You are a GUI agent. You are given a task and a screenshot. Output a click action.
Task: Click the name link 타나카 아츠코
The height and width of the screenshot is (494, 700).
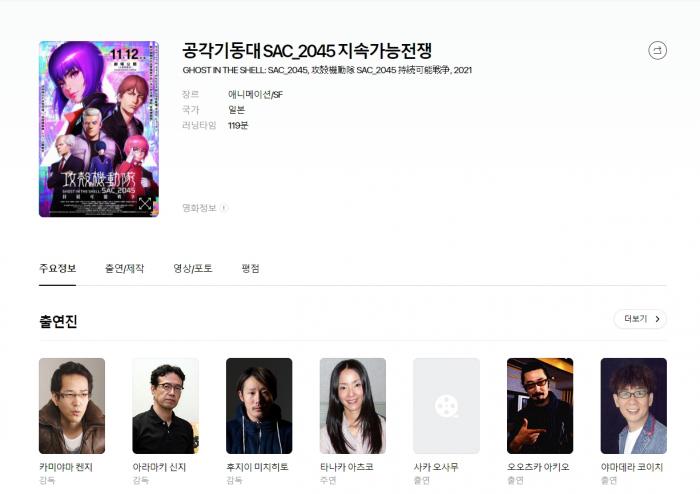coord(347,467)
